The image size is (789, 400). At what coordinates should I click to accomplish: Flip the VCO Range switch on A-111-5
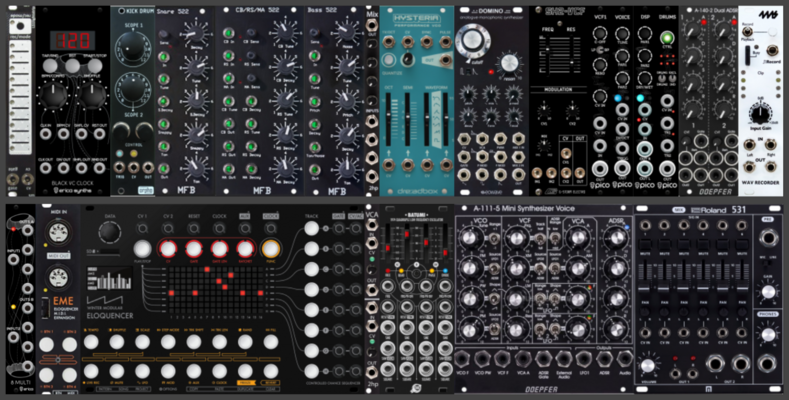click(x=494, y=241)
